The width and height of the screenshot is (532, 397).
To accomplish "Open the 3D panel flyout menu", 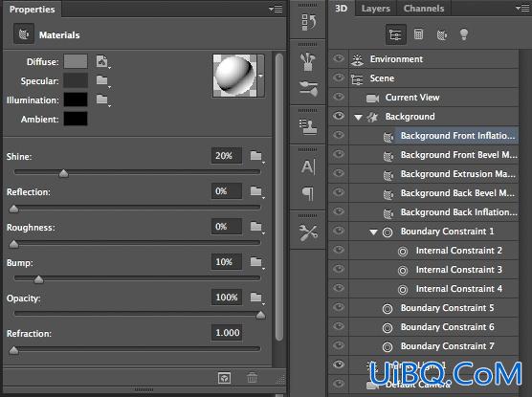I will tap(522, 9).
